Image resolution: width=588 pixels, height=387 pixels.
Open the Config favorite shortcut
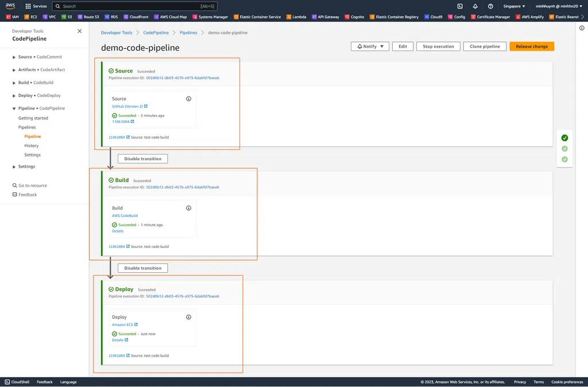(x=457, y=17)
